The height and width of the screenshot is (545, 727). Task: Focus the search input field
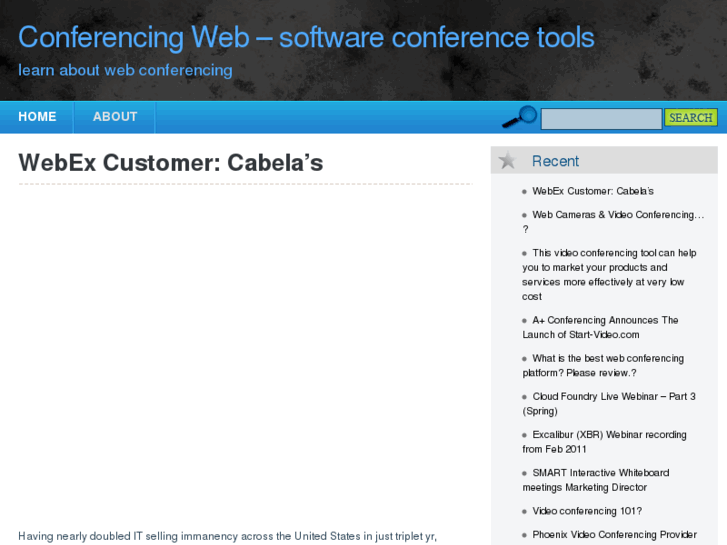[x=601, y=119]
